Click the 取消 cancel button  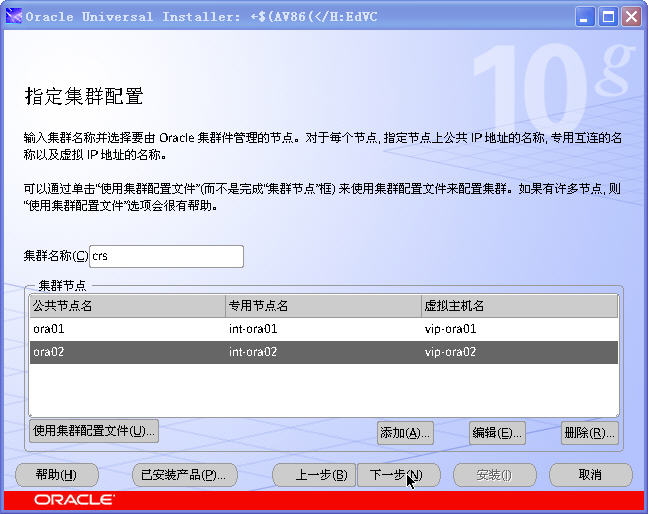(591, 475)
